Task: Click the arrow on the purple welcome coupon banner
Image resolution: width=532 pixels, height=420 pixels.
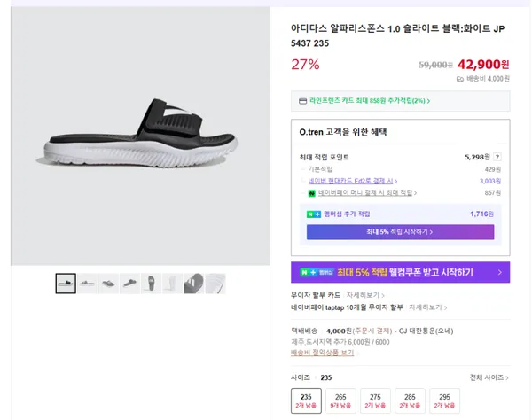Action: [x=499, y=272]
